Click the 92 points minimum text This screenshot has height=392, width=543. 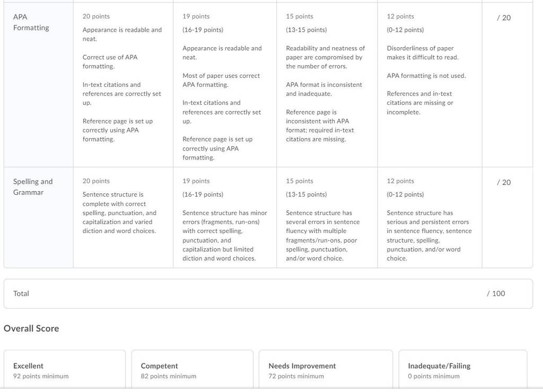[x=41, y=376]
